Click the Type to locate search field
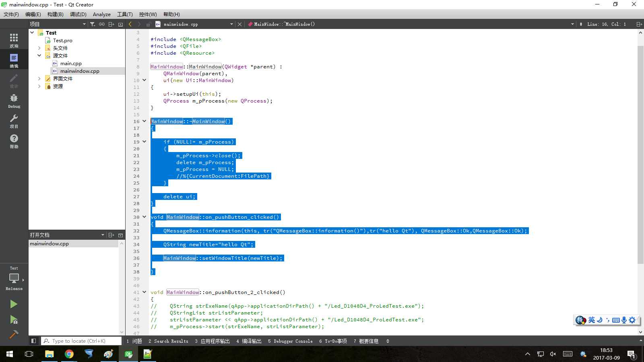Screen dimensions: 644x362 click(x=82, y=341)
